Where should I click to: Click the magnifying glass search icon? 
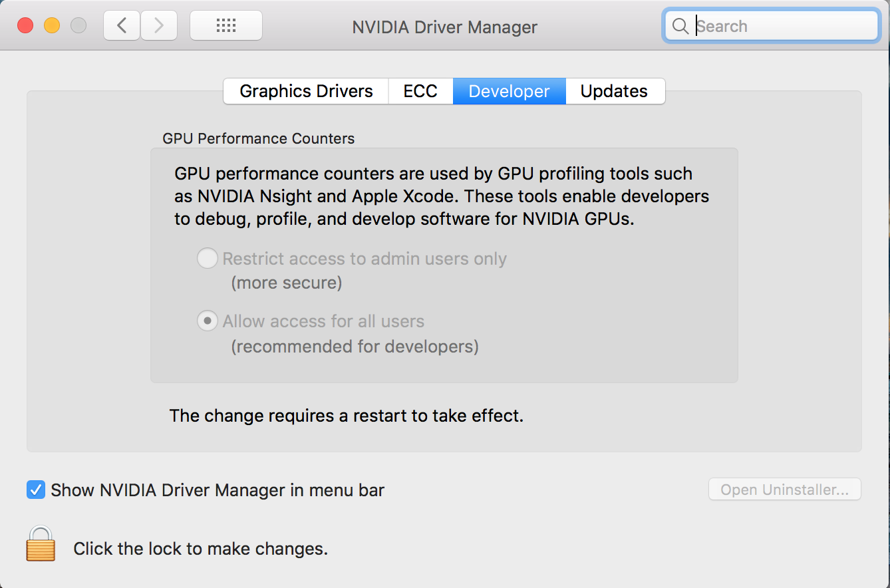680,26
